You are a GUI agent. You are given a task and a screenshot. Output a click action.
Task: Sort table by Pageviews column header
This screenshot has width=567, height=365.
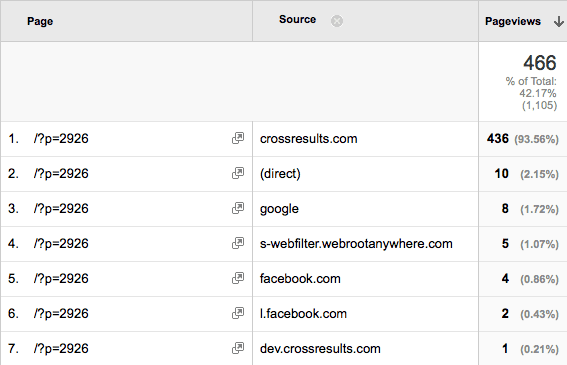click(513, 21)
